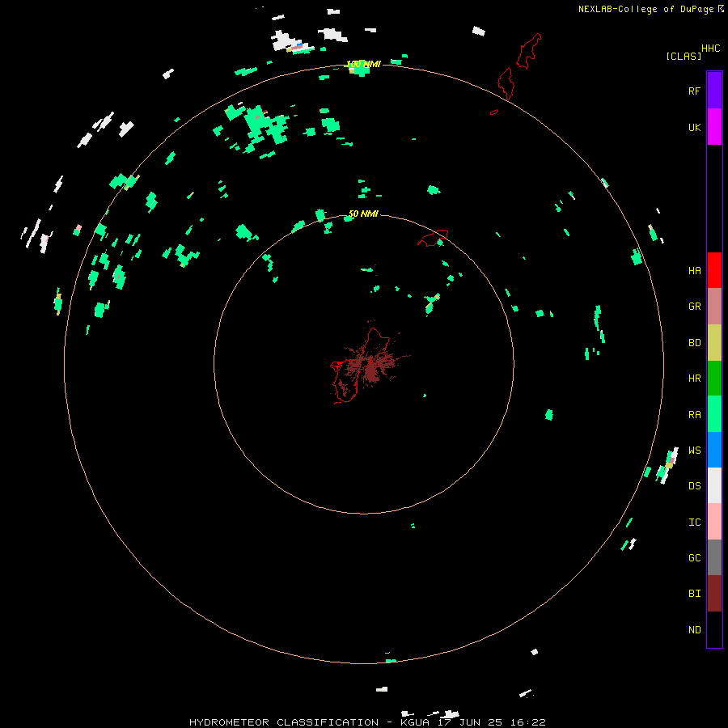Click the DS legend label
Screen dimensions: 728x728
click(695, 485)
